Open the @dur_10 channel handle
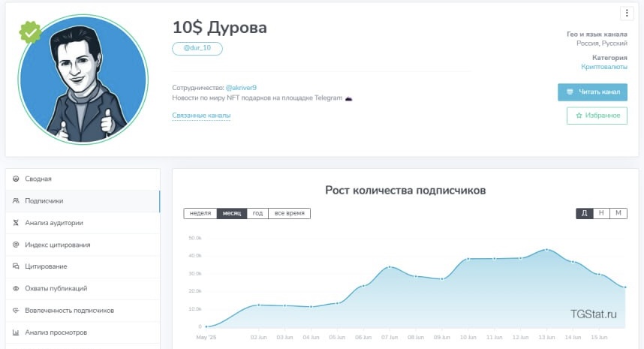 point(197,49)
